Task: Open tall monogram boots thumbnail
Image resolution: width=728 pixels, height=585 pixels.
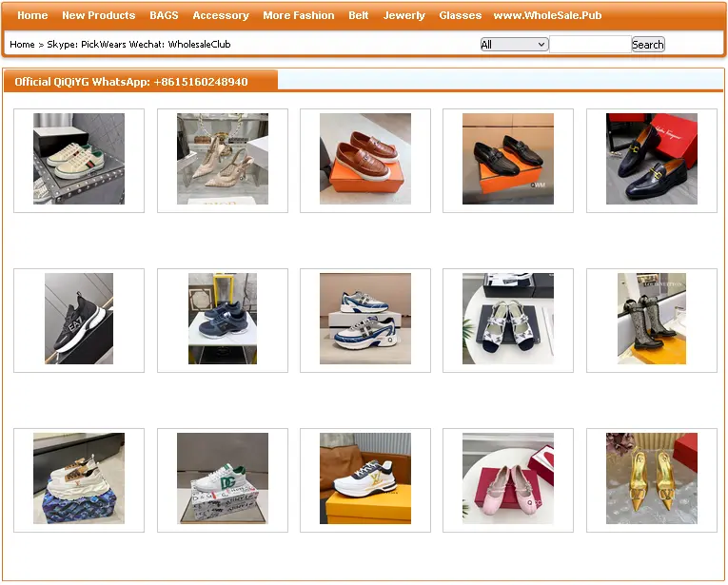Action: pyautogui.click(x=652, y=319)
